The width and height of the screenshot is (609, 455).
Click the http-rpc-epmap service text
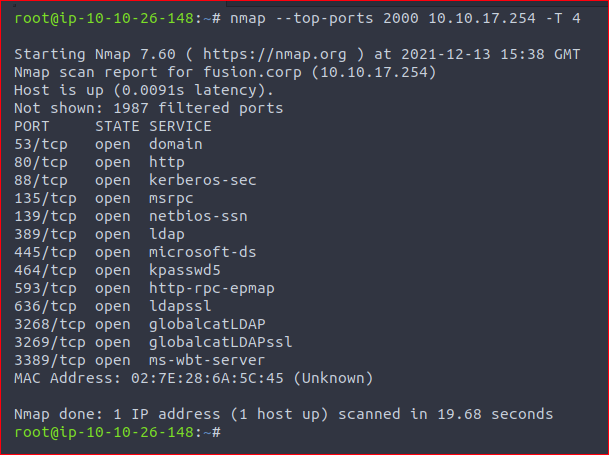212,289
